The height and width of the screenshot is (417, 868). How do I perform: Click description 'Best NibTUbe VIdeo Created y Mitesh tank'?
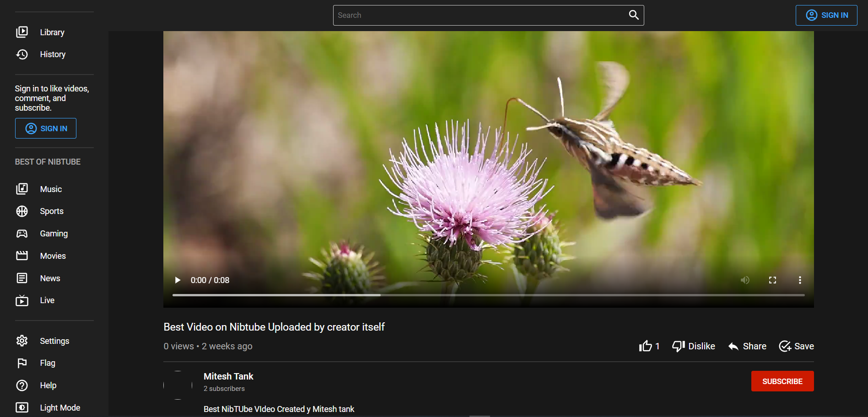pos(279,409)
